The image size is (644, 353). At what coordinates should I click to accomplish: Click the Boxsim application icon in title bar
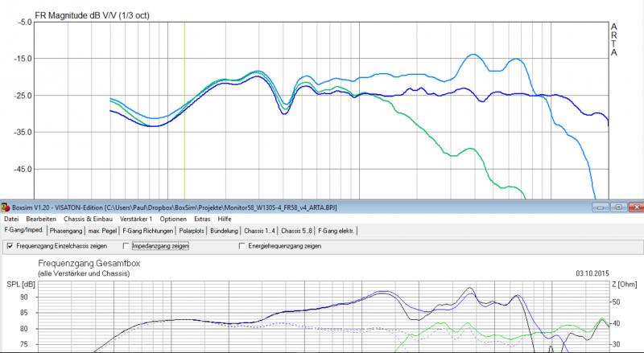click(x=6, y=207)
